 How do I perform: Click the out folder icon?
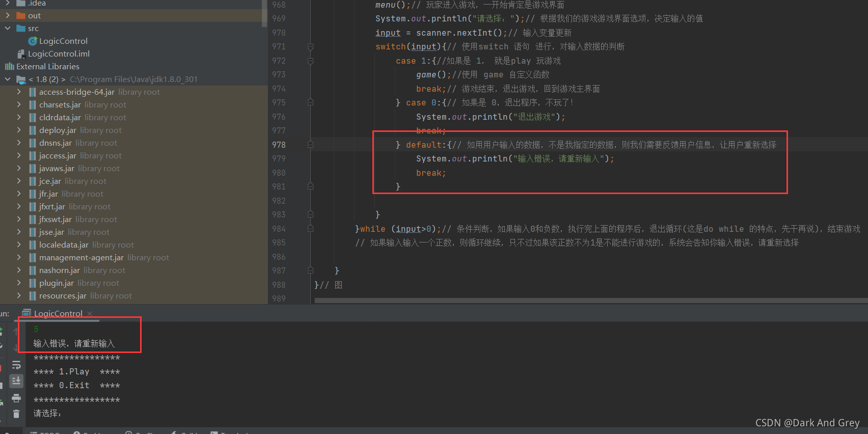[21, 15]
